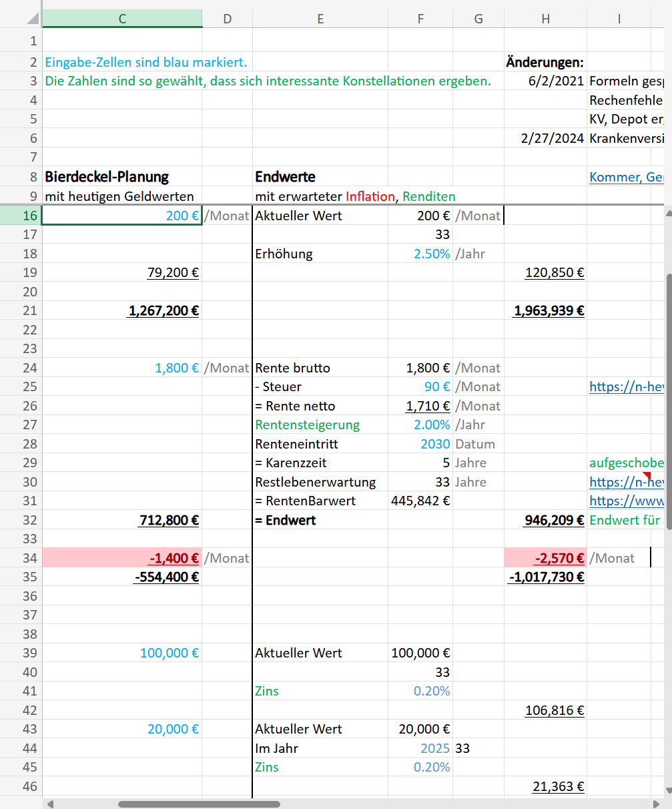Click the -1,017,730 € cell
Screen dimensions: 672x809
click(546, 577)
